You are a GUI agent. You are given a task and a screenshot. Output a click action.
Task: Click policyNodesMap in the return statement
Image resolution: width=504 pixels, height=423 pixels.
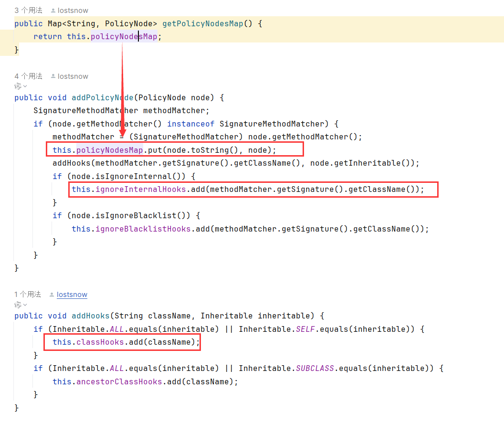click(x=124, y=36)
